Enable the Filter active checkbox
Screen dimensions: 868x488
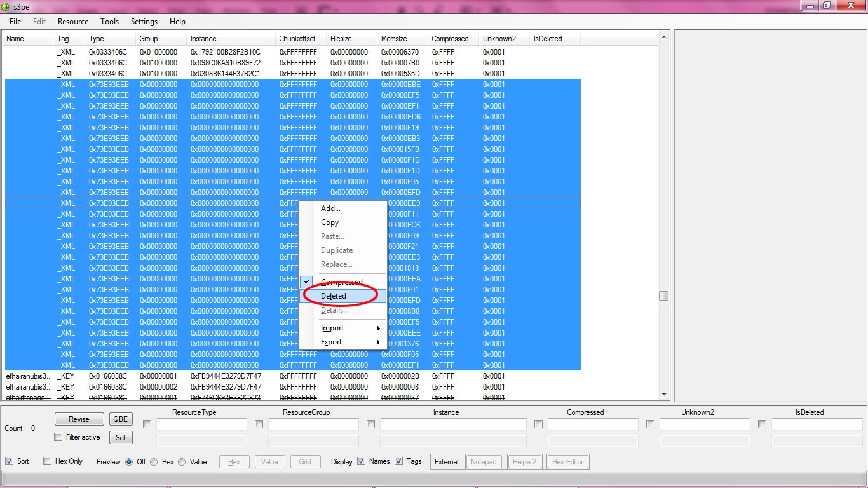(x=58, y=437)
